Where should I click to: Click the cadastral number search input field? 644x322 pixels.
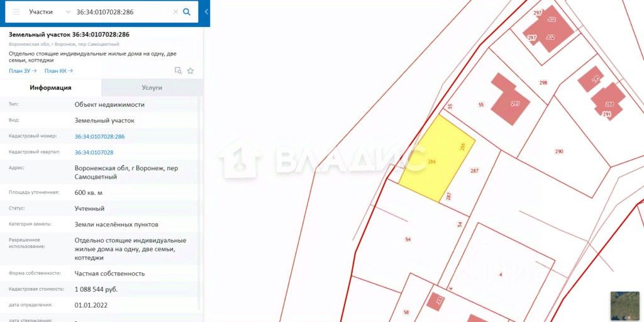tap(123, 12)
